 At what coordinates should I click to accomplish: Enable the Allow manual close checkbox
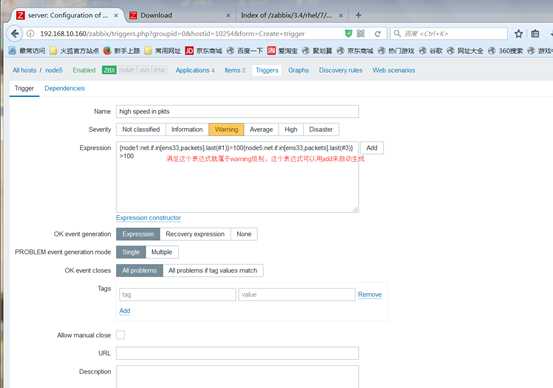pyautogui.click(x=120, y=335)
